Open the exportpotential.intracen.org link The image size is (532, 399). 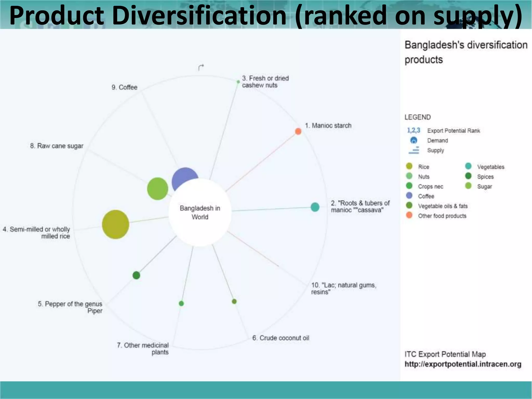coord(463,364)
